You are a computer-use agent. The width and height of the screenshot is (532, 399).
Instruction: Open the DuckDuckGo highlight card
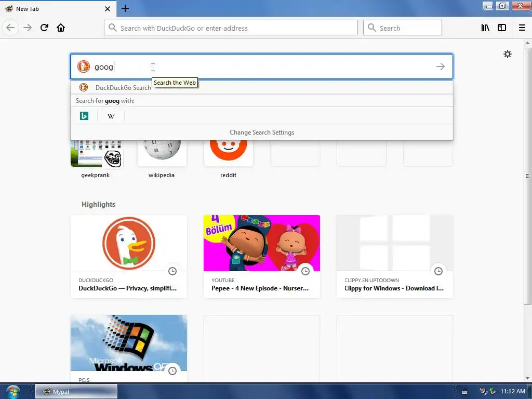(129, 257)
